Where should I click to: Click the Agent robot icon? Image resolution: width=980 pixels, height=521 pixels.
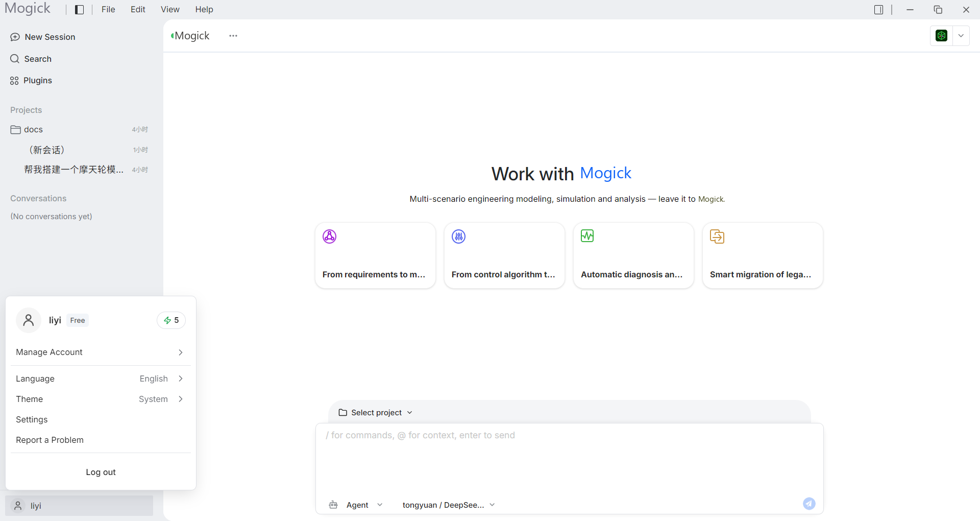click(333, 505)
